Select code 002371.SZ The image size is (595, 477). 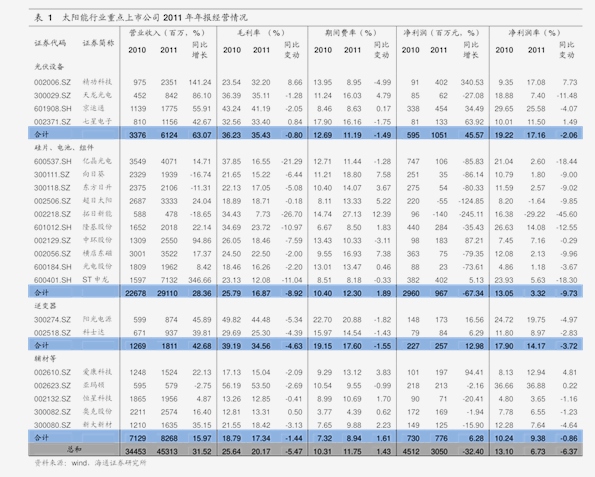pos(52,122)
